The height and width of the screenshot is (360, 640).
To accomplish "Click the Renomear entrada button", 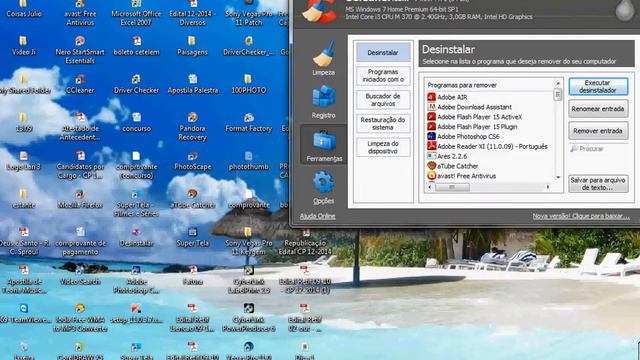I will (598, 109).
